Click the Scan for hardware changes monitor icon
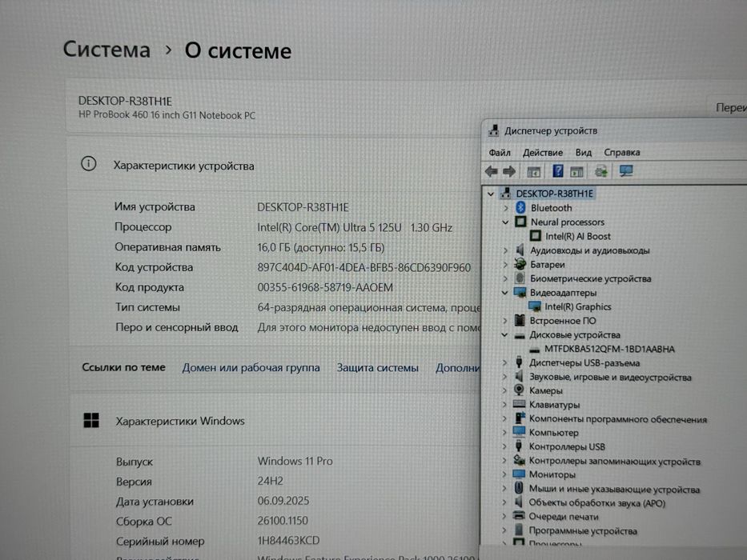 tap(626, 171)
